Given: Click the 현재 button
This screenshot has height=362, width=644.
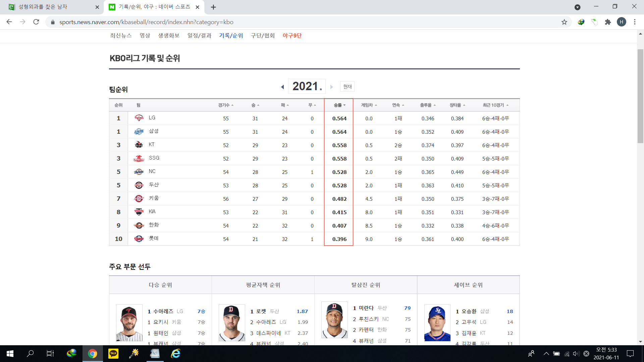Looking at the screenshot, I should click(347, 86).
